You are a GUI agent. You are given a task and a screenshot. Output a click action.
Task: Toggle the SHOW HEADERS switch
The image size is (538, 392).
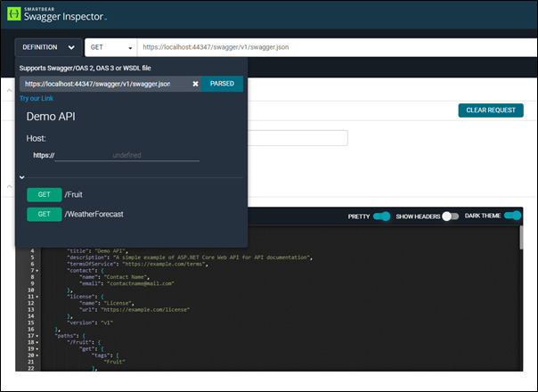[x=451, y=216]
